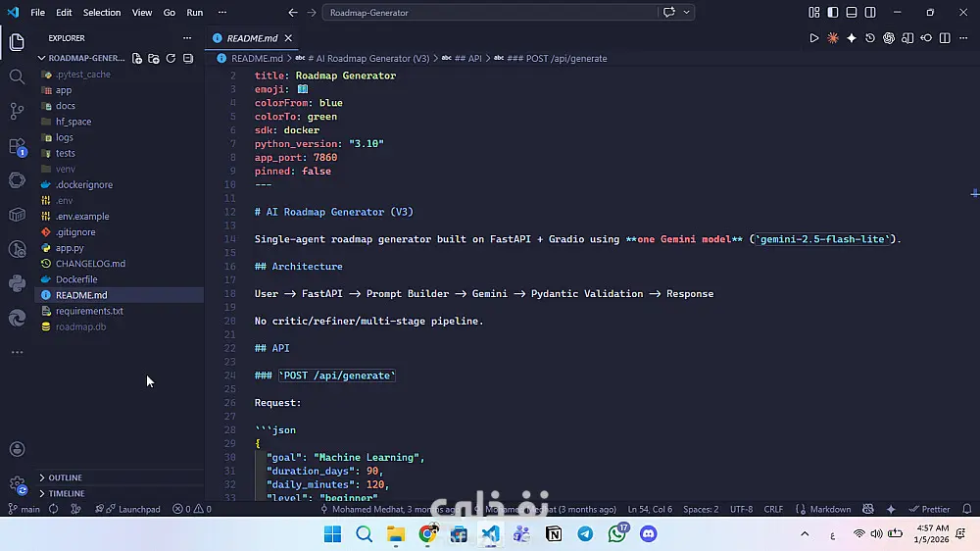Viewport: 980px width, 551px height.
Task: Click the ChatGPT knot icon in editor toolbar
Action: pyautogui.click(x=889, y=38)
